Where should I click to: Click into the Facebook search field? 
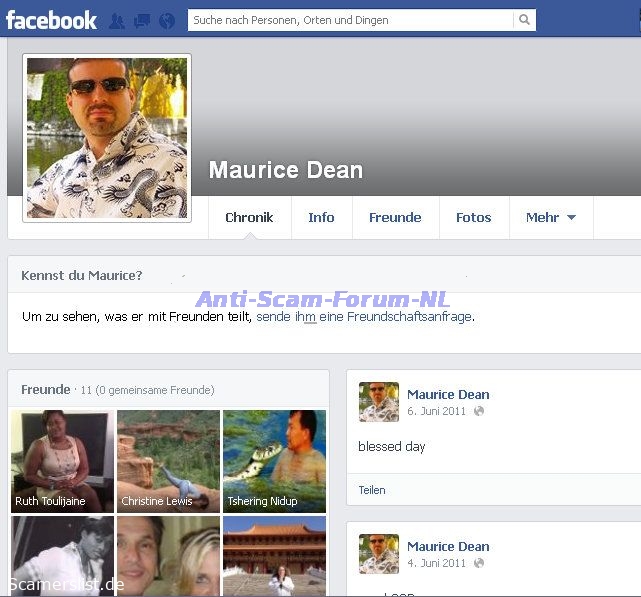350,20
